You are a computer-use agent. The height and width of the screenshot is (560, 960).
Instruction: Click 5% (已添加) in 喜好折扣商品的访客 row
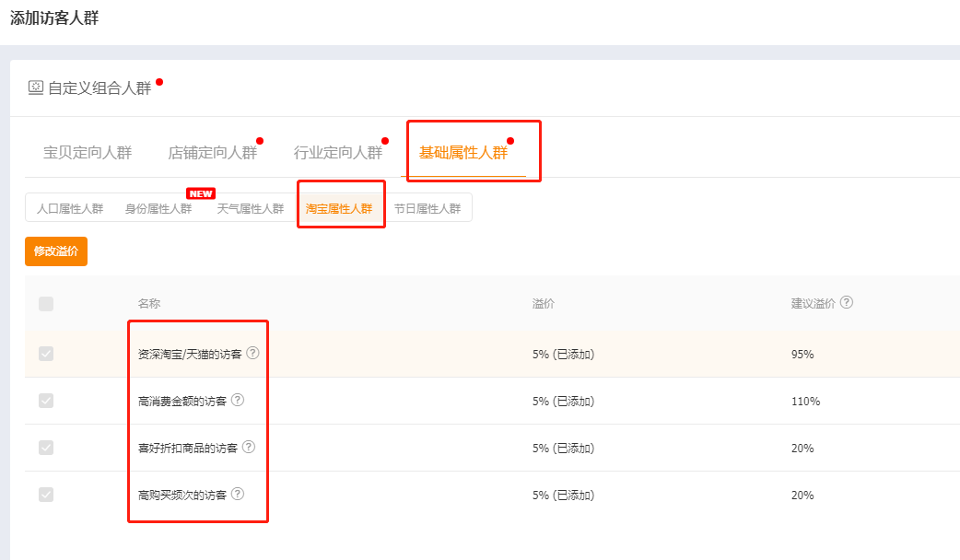563,449
